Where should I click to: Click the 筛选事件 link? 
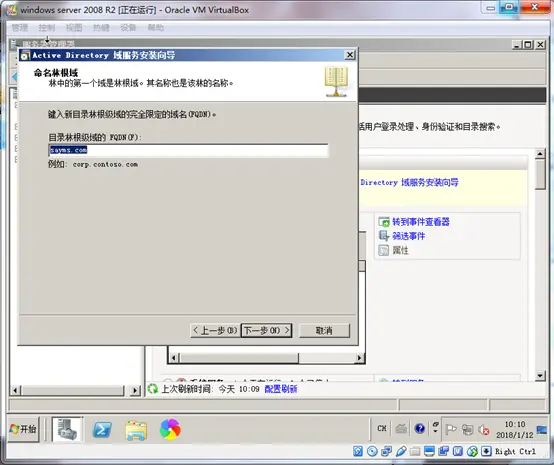(x=408, y=236)
